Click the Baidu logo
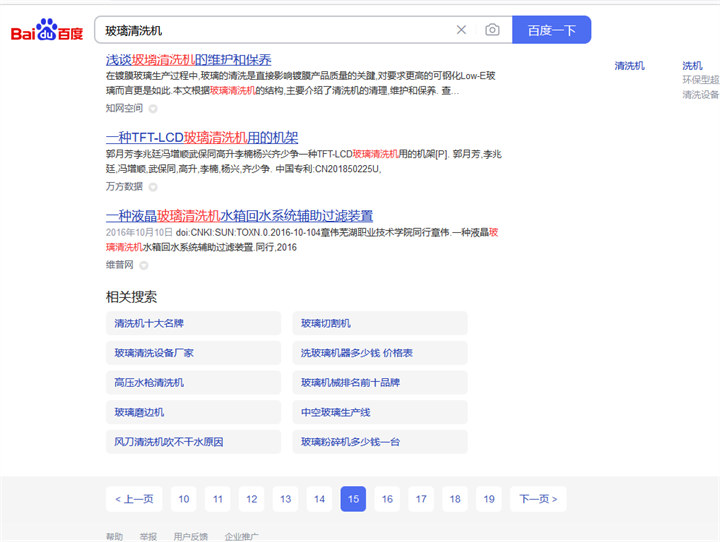Image resolution: width=720 pixels, height=542 pixels. pyautogui.click(x=46, y=31)
